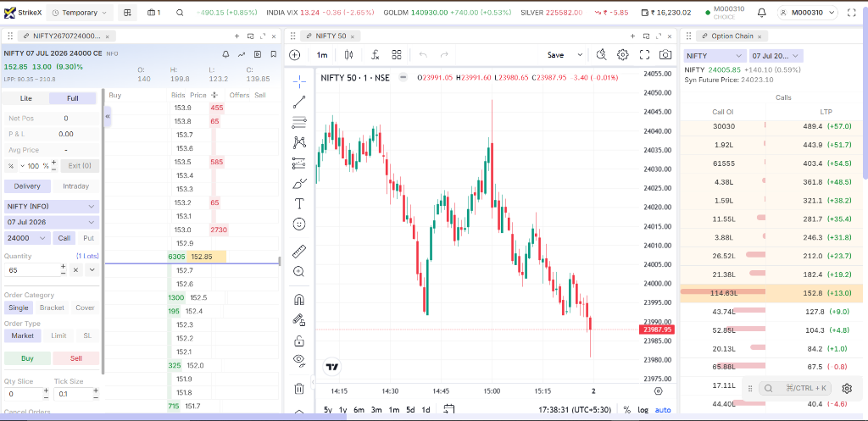Select the 1y time range

(342, 410)
